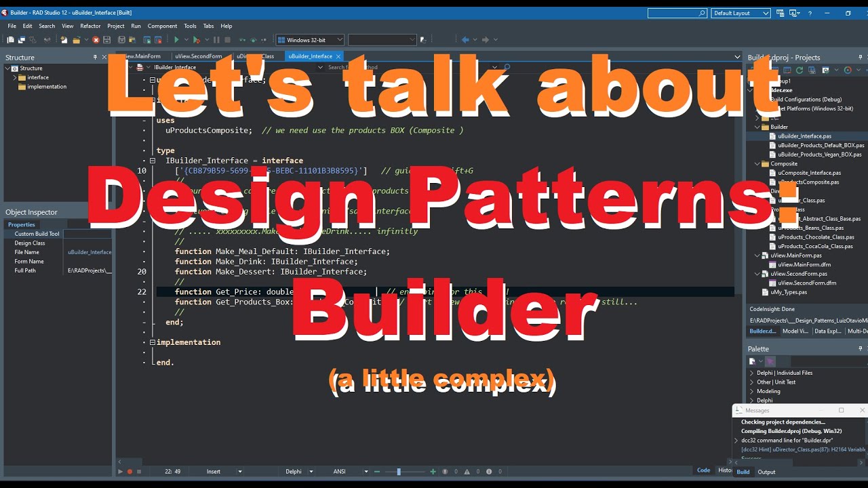This screenshot has height=488, width=868.
Task: Select uBuilder_Products_Default_BOX.pas in Projects
Action: [x=821, y=145]
